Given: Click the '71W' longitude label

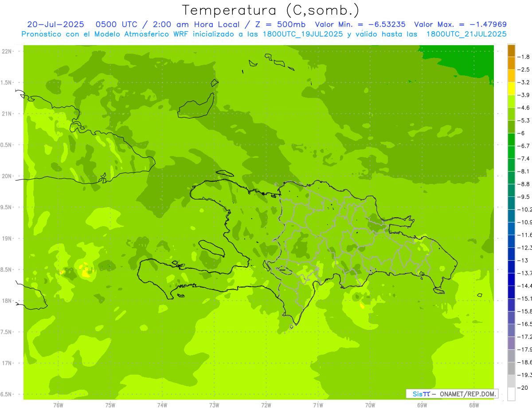Looking at the screenshot, I should click(x=318, y=405).
